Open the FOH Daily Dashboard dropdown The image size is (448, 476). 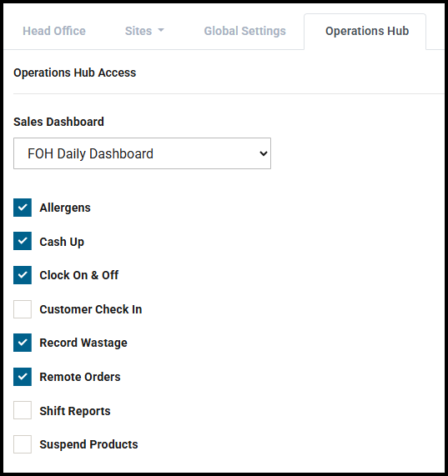(x=142, y=153)
